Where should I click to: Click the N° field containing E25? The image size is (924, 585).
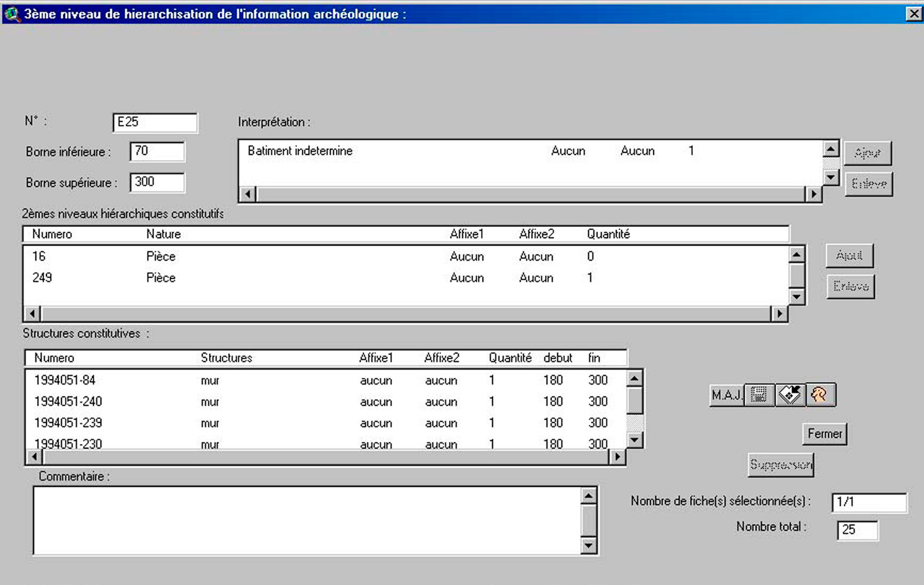tap(155, 122)
